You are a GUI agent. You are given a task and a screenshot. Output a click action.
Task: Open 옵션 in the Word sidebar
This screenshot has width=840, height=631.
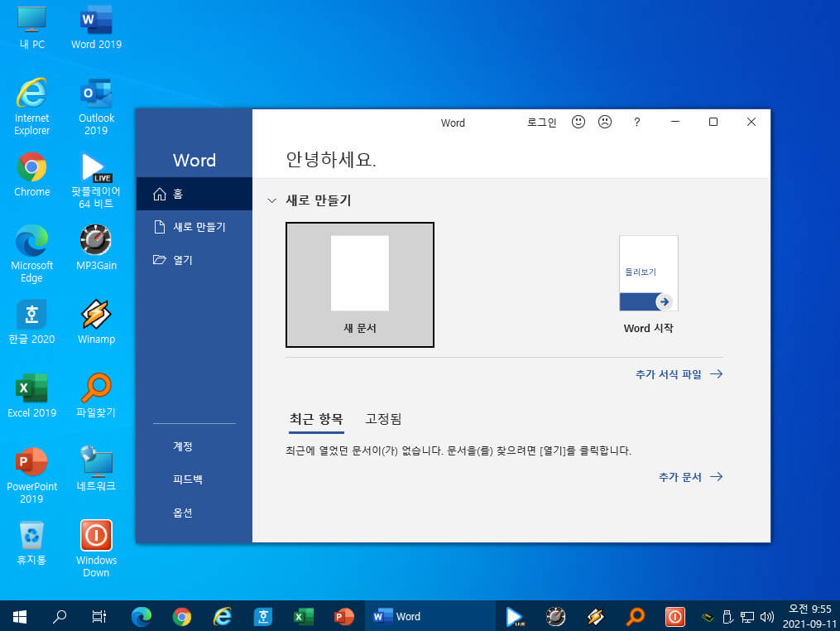[x=183, y=513]
